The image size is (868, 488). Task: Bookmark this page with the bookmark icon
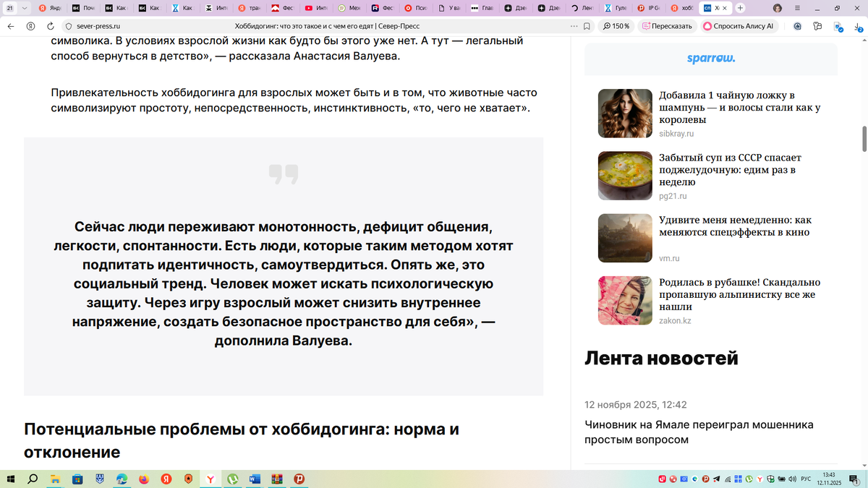pyautogui.click(x=587, y=26)
